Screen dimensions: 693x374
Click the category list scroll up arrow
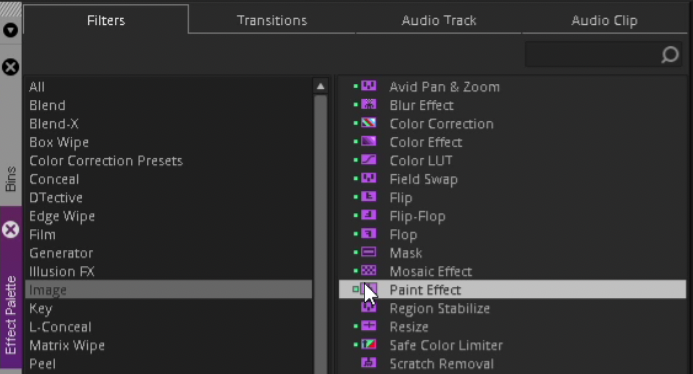320,87
